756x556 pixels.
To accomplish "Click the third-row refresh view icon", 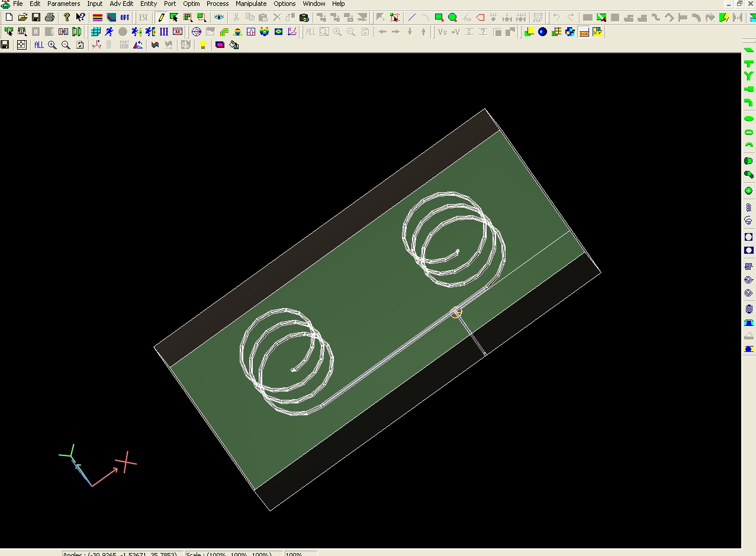I will [x=80, y=45].
